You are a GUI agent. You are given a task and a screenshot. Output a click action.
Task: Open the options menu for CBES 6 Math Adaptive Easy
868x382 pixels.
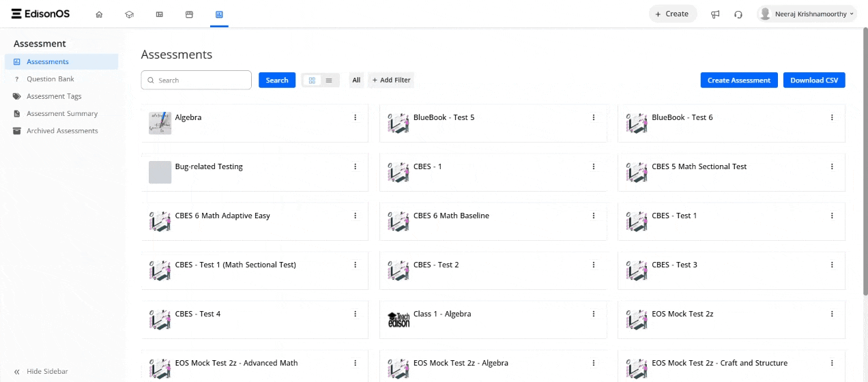point(356,216)
